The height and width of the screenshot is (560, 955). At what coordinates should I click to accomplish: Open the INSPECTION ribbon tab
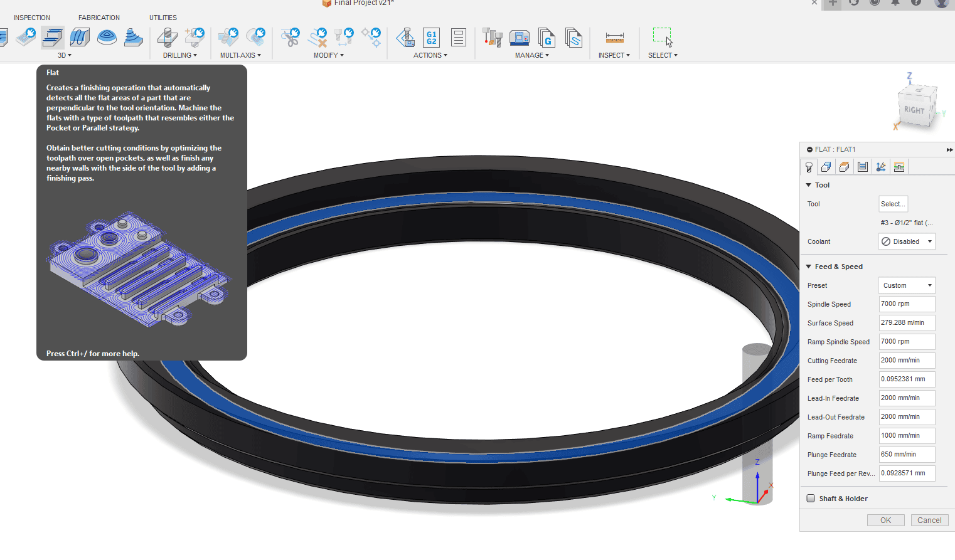click(32, 18)
